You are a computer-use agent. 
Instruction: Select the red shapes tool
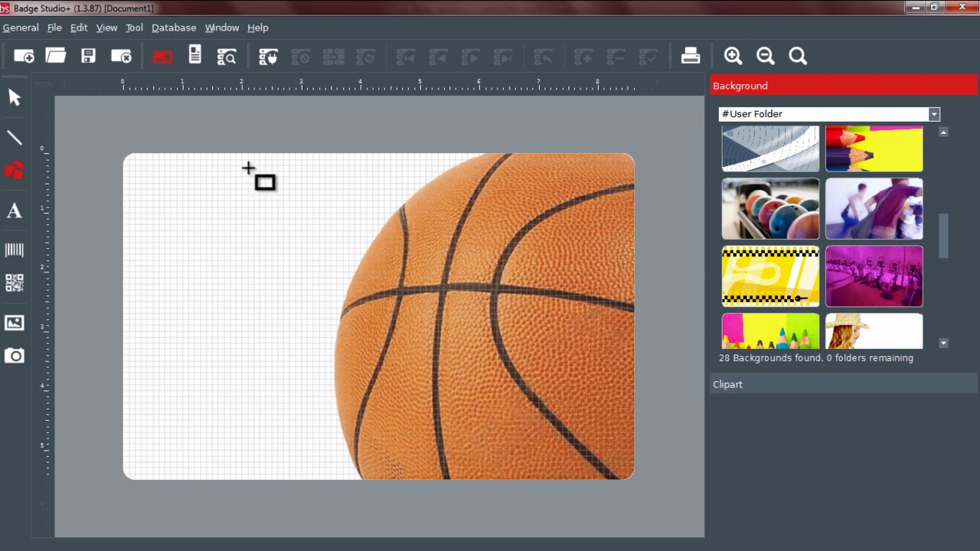click(15, 170)
